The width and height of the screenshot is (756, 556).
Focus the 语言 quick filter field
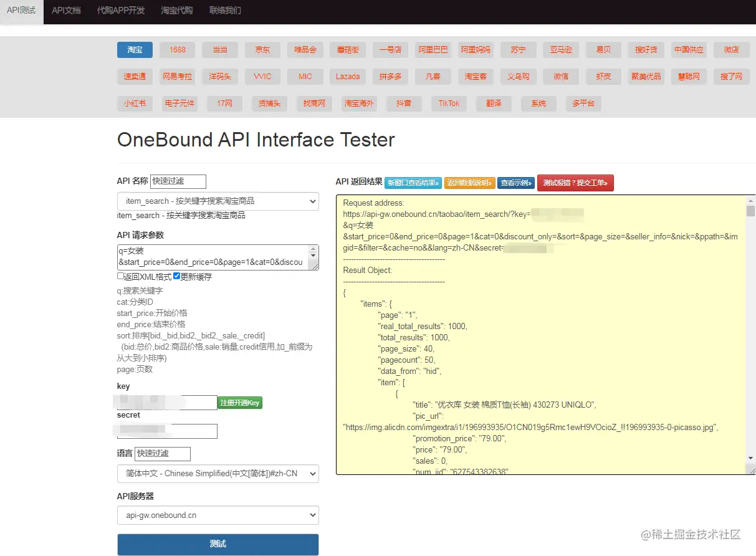pyautogui.click(x=163, y=454)
